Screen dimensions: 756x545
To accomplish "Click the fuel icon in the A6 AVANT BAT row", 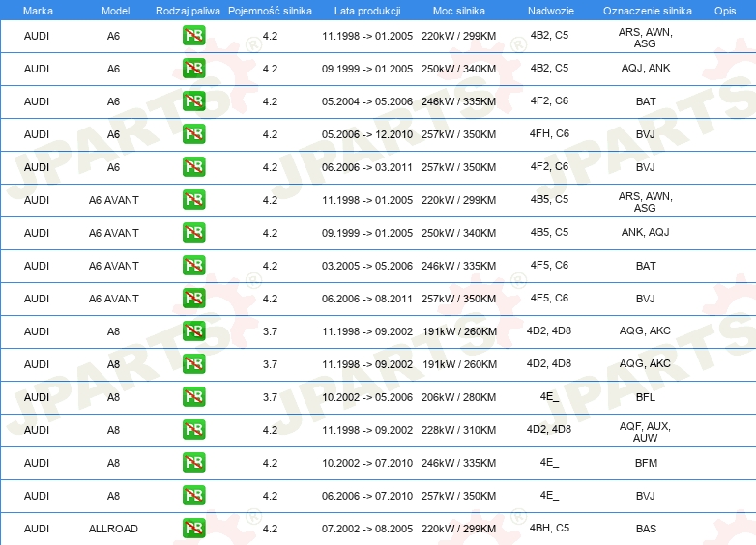I will click(x=193, y=266).
